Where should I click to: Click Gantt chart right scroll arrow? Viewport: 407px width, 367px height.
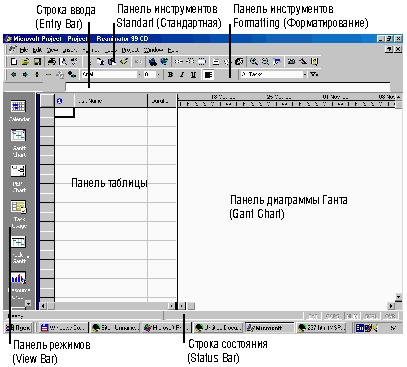391,306
